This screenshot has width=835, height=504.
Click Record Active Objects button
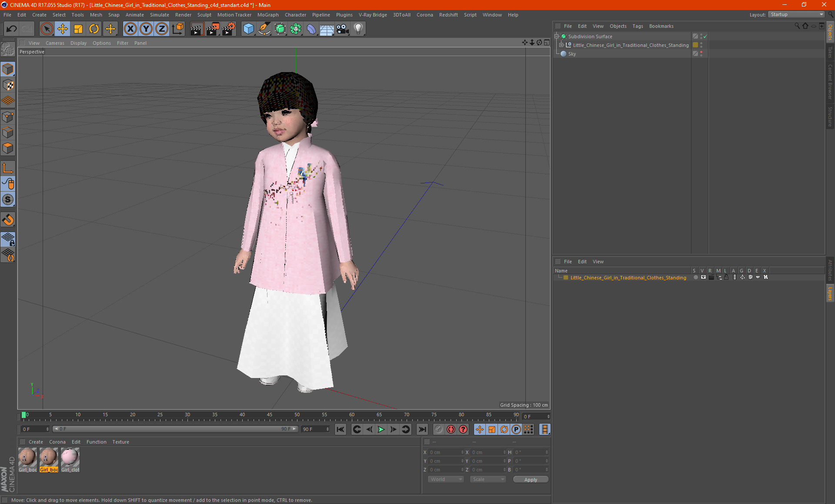(451, 429)
